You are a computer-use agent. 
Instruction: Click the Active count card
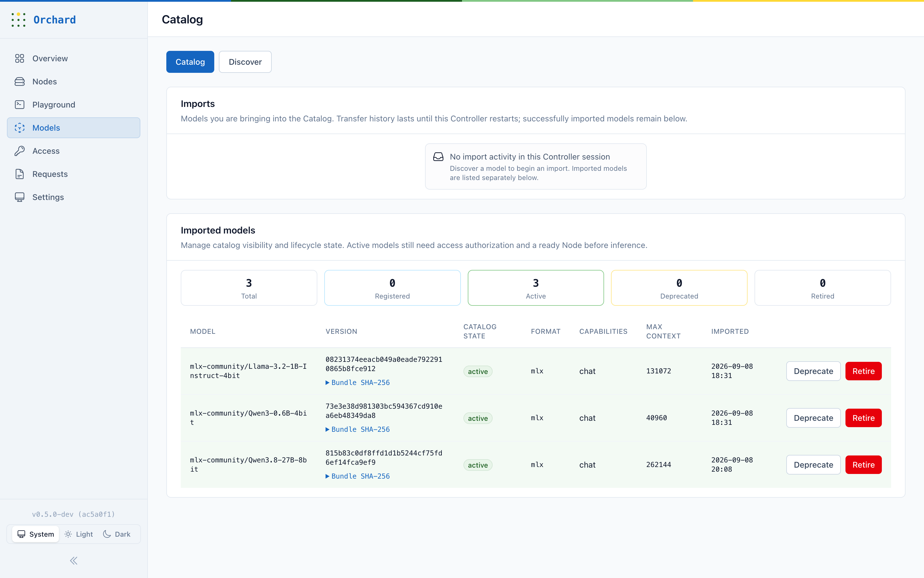tap(536, 288)
